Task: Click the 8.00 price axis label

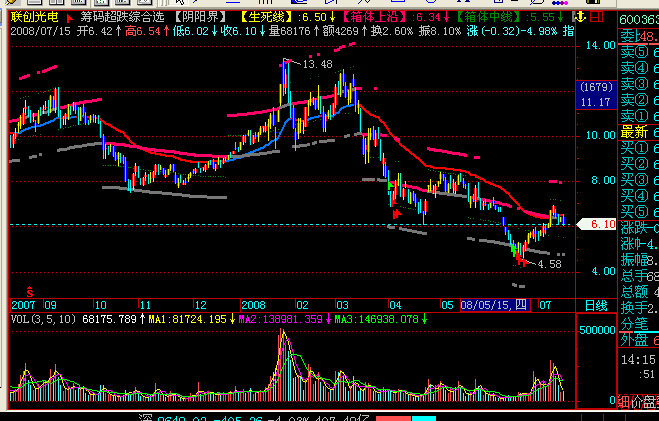Action: click(604, 180)
